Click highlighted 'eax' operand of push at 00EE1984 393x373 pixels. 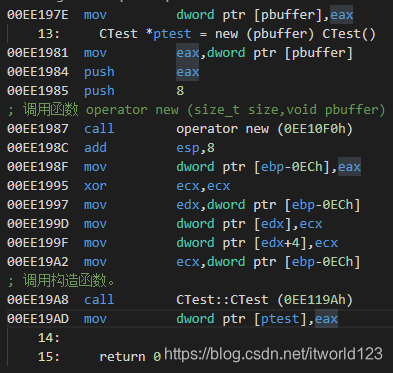[x=188, y=72]
